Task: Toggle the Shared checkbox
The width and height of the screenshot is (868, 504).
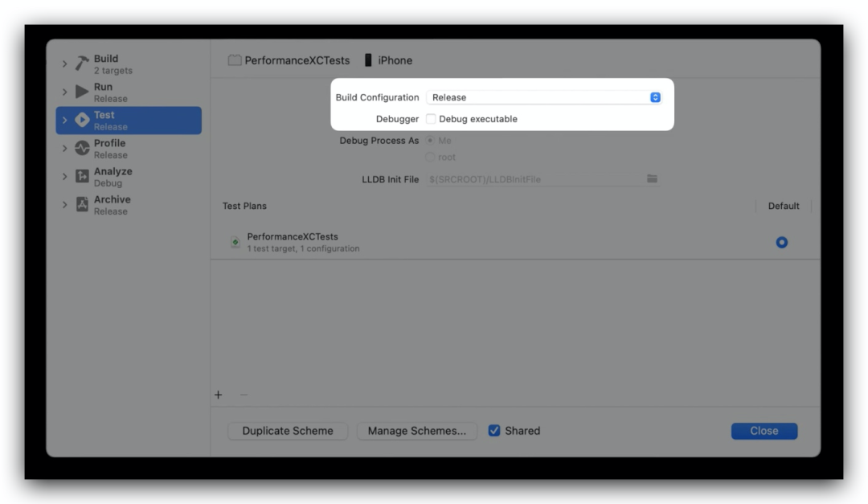Action: 493,431
